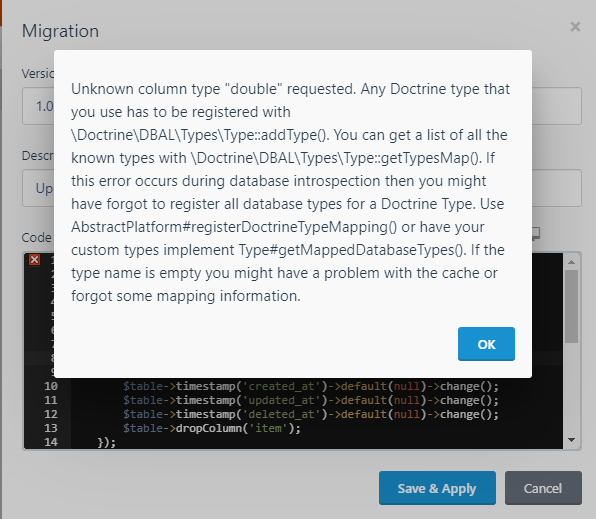Dismiss the Doctrine error with OK

click(x=486, y=344)
